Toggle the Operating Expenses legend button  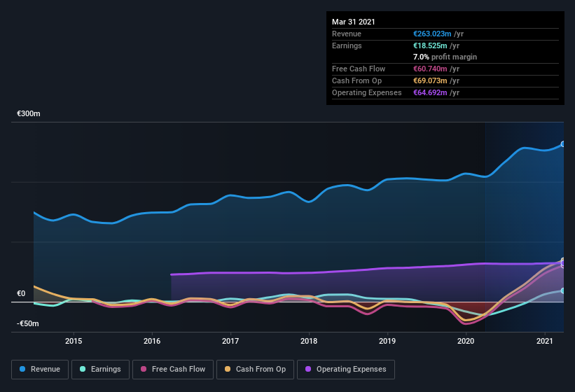pyautogui.click(x=345, y=370)
